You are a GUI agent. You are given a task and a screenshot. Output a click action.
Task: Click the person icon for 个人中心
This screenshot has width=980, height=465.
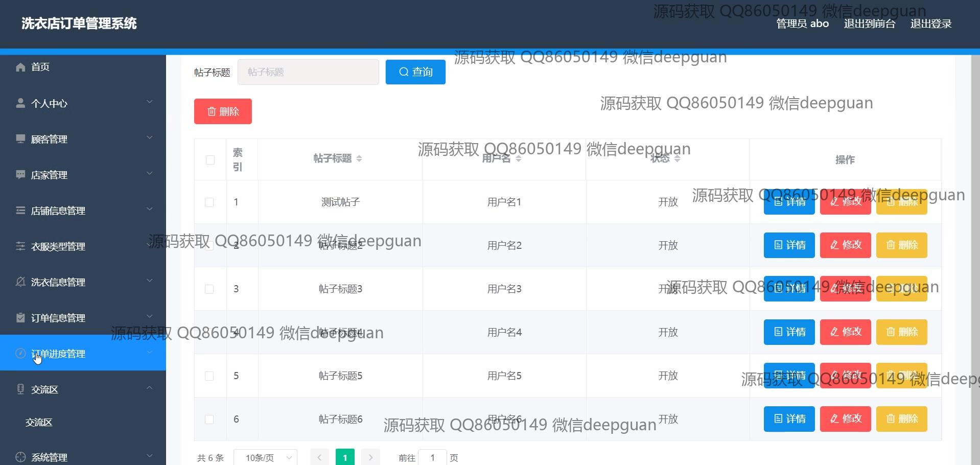tap(20, 103)
